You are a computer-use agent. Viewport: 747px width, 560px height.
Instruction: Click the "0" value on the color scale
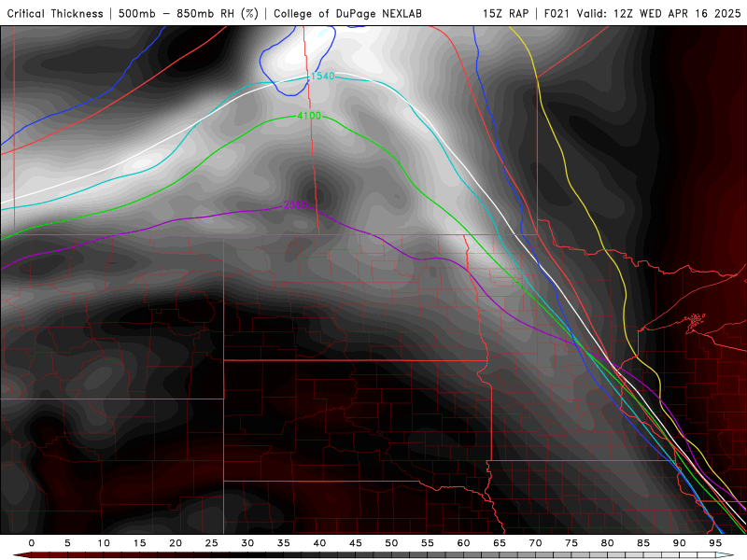click(x=32, y=543)
